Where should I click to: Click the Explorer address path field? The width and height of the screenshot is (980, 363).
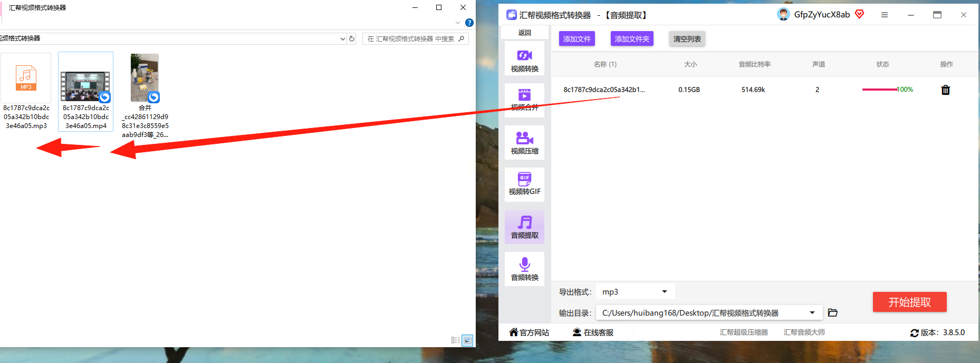[169, 38]
